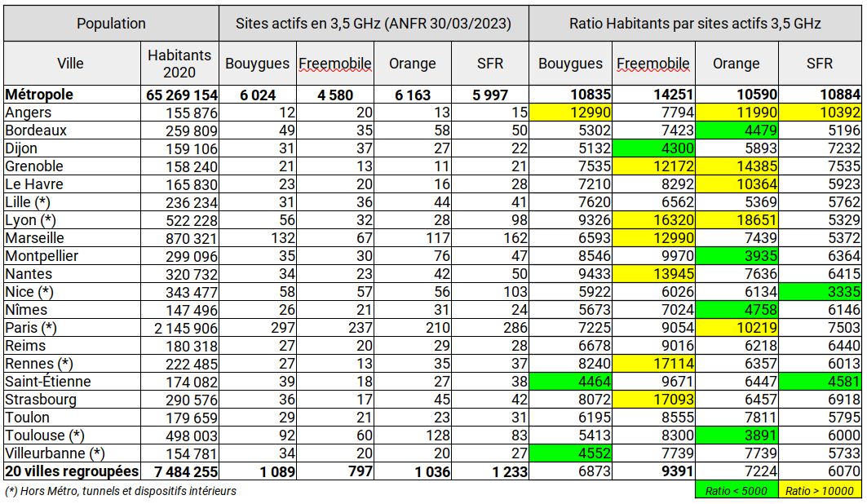Select yellow cell '12990' in Angers row
Viewport: 867px width, 504px height.
571,113
